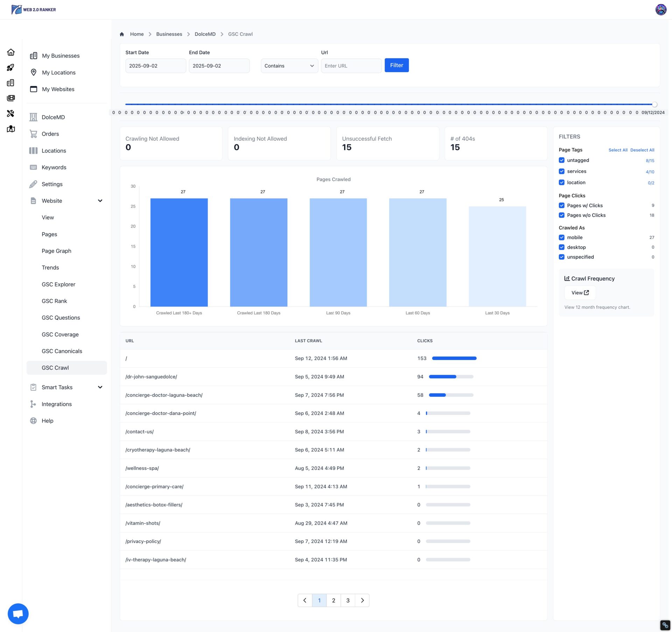Click the home icon in the left rail

[x=11, y=52]
